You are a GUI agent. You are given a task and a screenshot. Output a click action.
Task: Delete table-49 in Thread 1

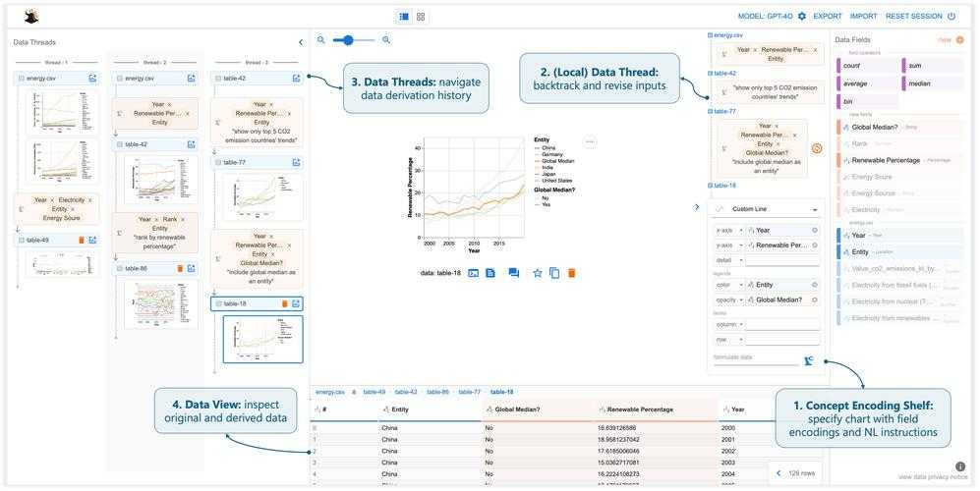(82, 240)
